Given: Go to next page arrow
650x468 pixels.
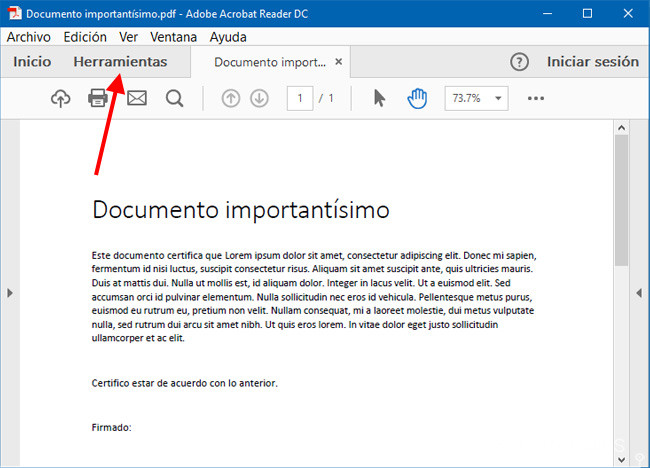Looking at the screenshot, I should pyautogui.click(x=259, y=98).
